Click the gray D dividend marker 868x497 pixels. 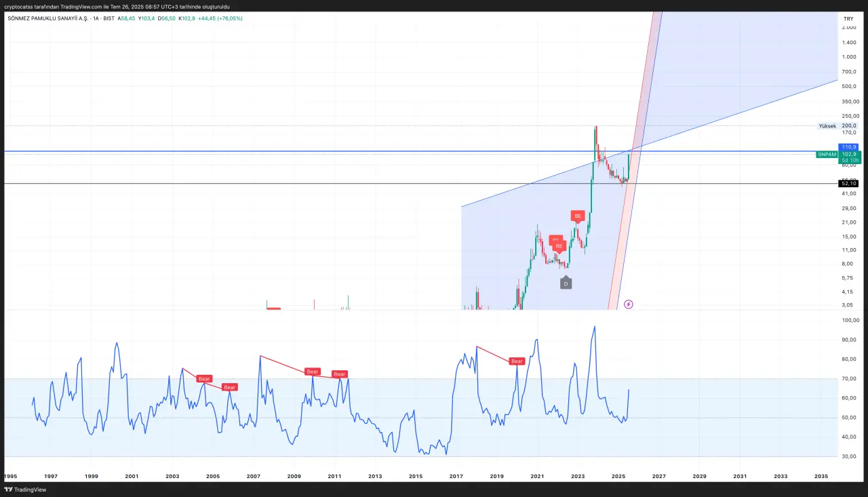pyautogui.click(x=566, y=283)
